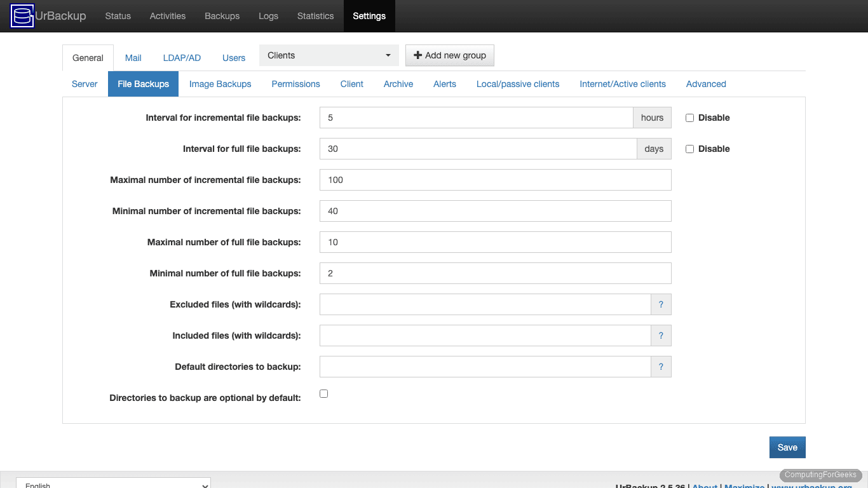Open the www.urbackup.org link
The width and height of the screenshot is (868, 488).
811,486
